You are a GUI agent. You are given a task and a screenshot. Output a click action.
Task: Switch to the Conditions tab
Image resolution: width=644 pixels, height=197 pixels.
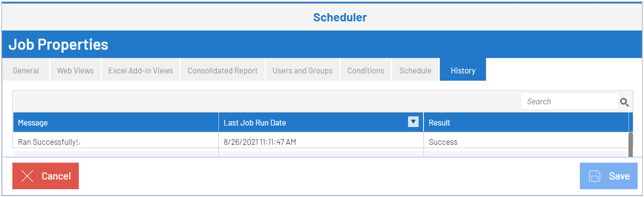coord(366,71)
